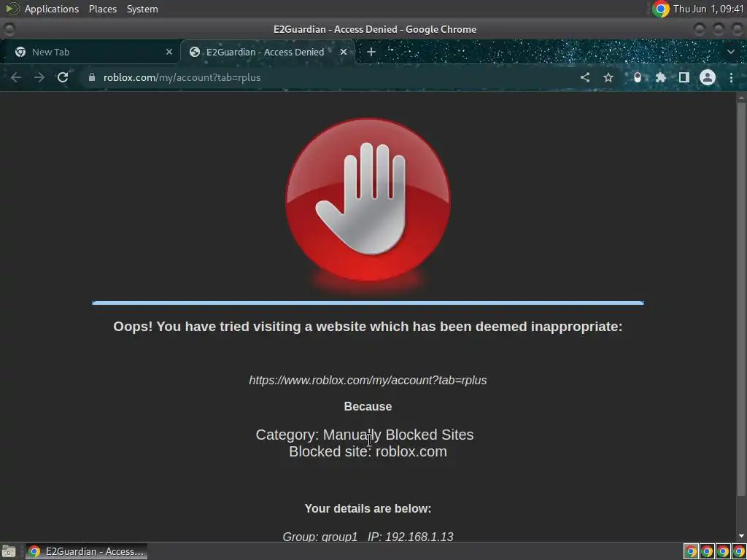The height and width of the screenshot is (560, 747).
Task: Switch to second workspace Chrome thumbnail
Action: click(707, 551)
